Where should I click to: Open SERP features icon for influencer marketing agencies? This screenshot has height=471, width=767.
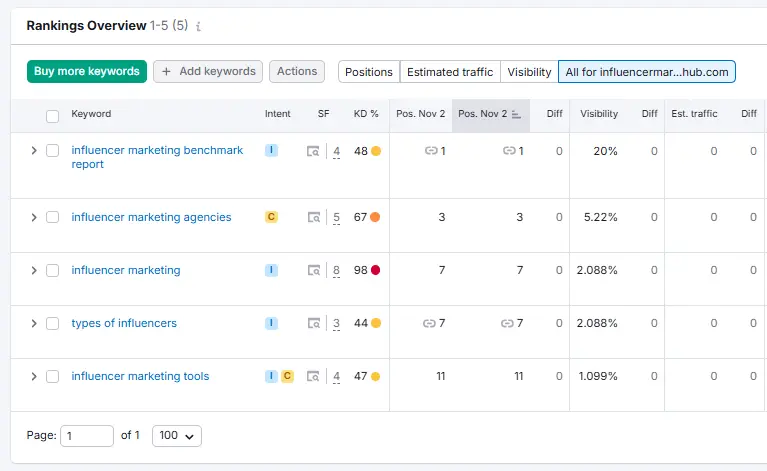tap(313, 217)
